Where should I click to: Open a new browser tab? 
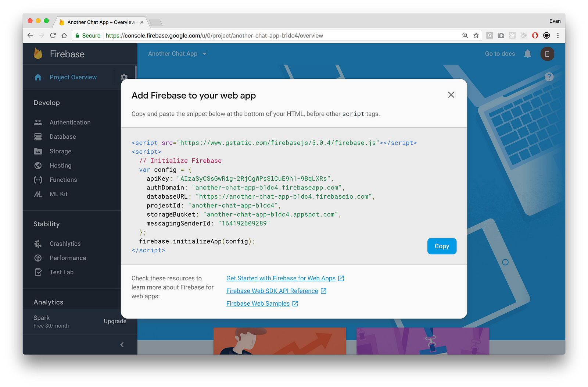click(x=156, y=23)
